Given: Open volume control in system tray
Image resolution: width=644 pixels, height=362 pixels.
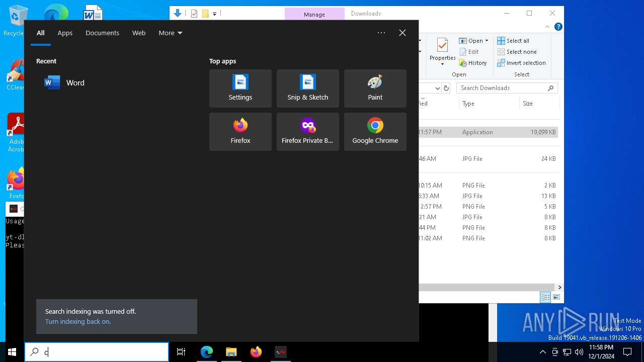Looking at the screenshot, I should pos(579,352).
